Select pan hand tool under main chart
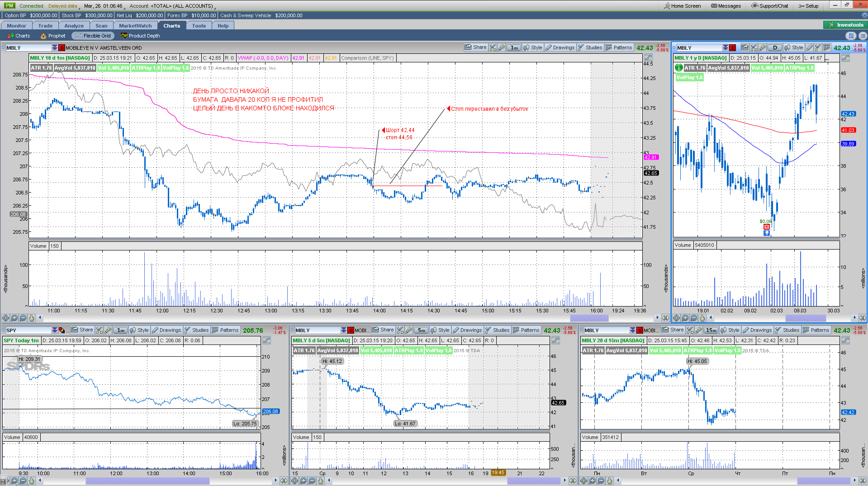The width and height of the screenshot is (868, 486). (x=32, y=318)
